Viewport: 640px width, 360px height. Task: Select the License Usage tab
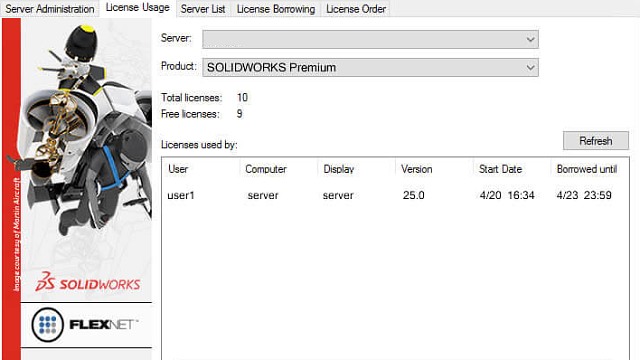tap(138, 8)
